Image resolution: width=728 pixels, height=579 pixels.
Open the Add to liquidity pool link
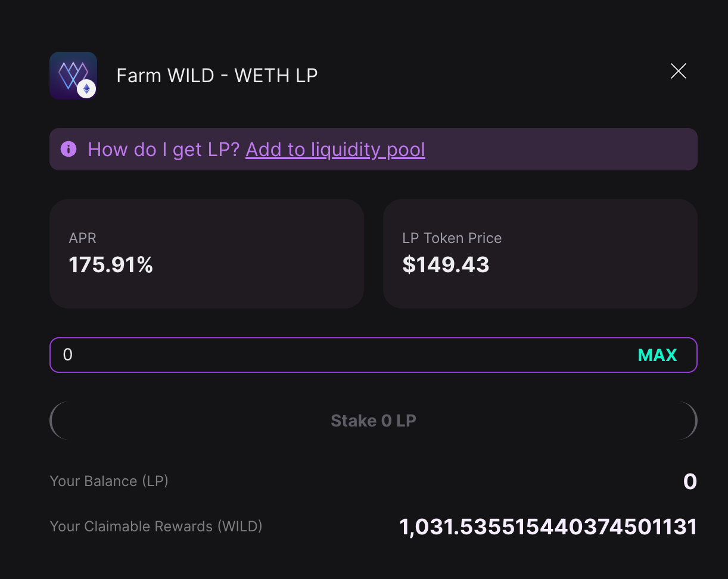pyautogui.click(x=335, y=150)
